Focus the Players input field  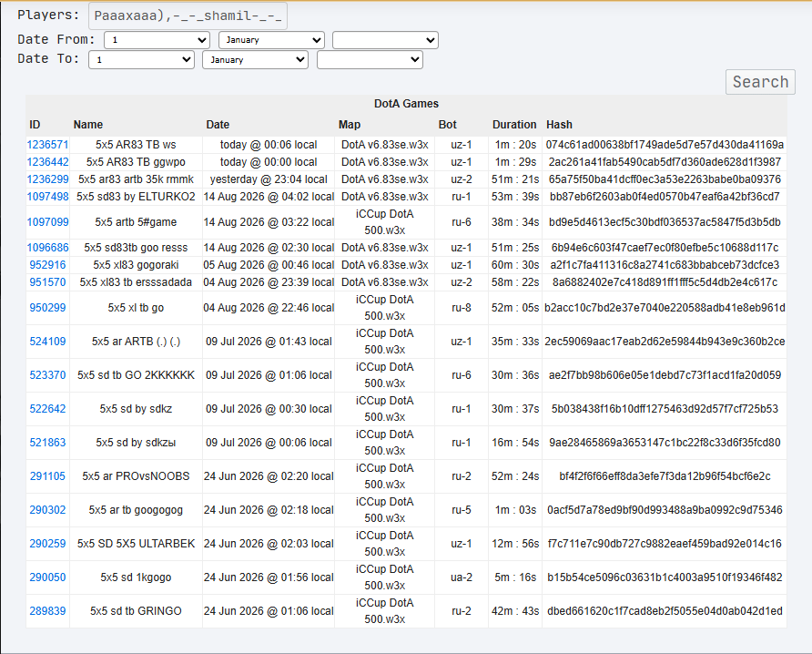coord(188,16)
